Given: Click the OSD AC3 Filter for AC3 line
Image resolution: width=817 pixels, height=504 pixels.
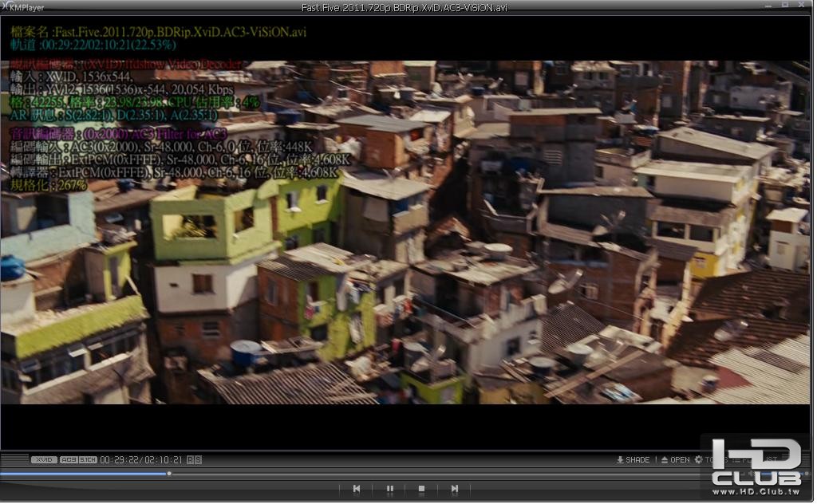Looking at the screenshot, I should click(118, 134).
